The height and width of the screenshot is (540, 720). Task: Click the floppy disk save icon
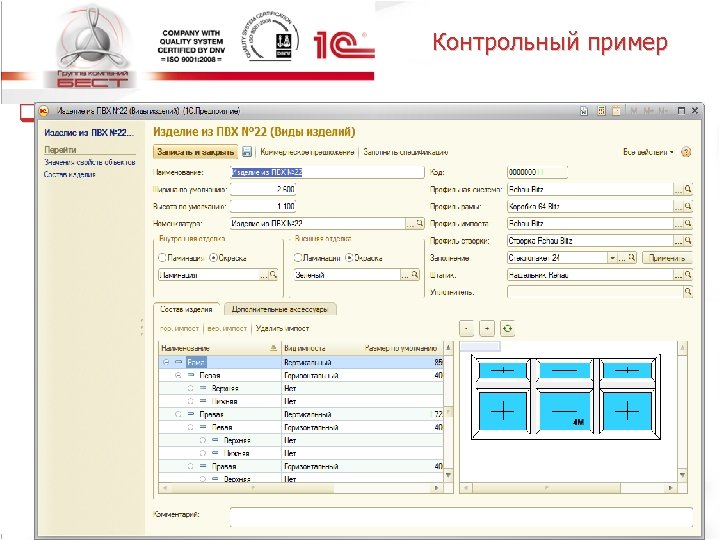[x=247, y=152]
